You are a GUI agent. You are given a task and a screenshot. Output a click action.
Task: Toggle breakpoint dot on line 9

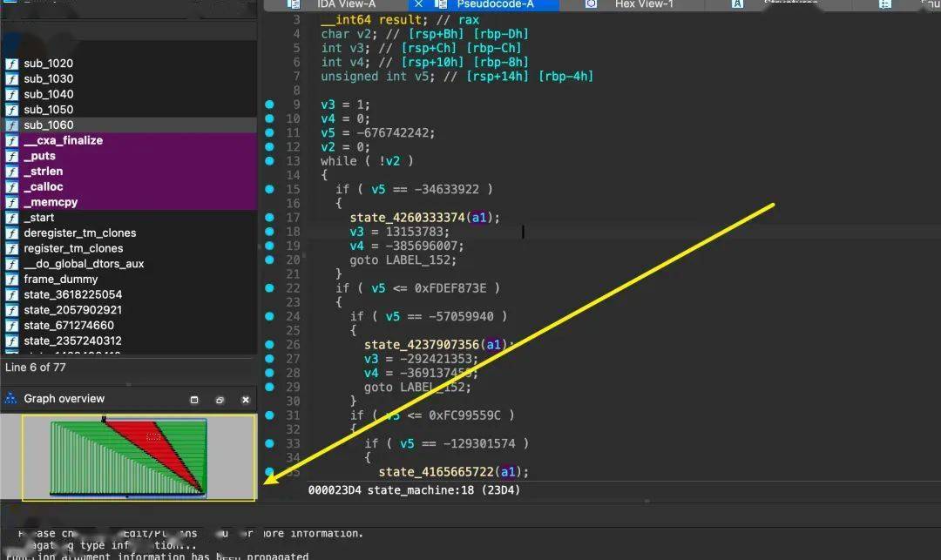pos(269,105)
